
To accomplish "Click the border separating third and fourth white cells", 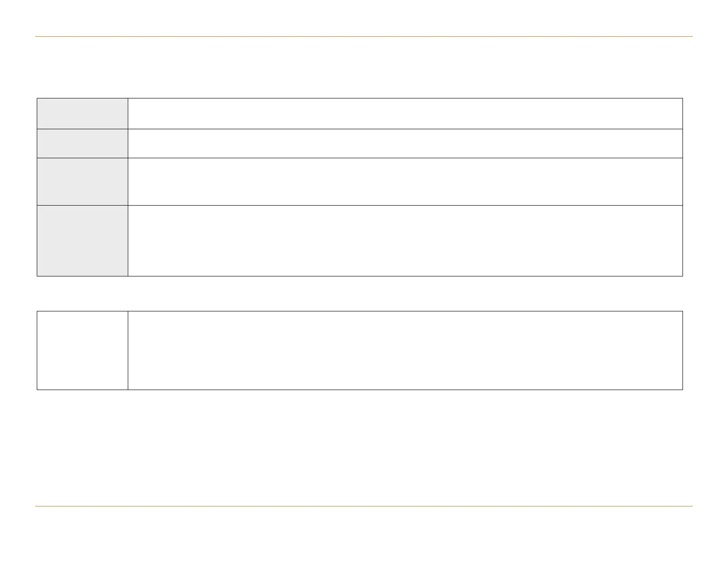I will click(x=405, y=205).
